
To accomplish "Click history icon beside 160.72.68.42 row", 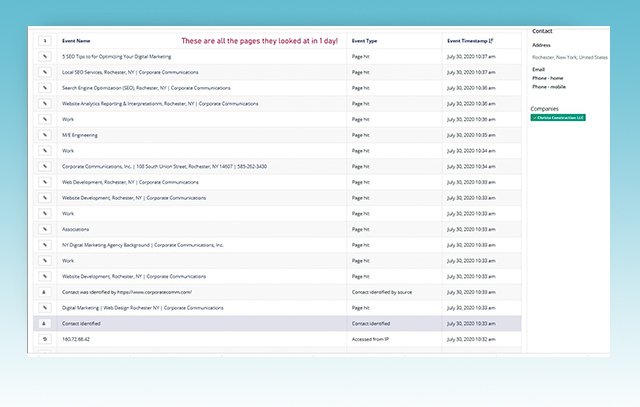I will pos(45,339).
